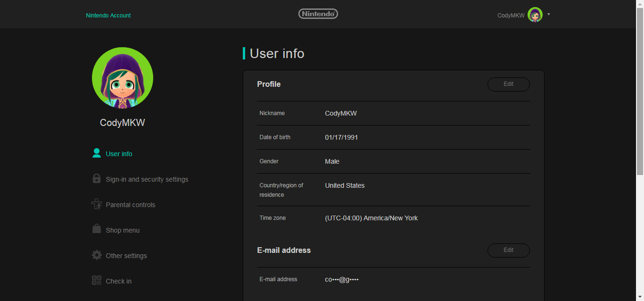Click the Shop menu bag icon
Screen dimensions: 644x301
[97, 229]
